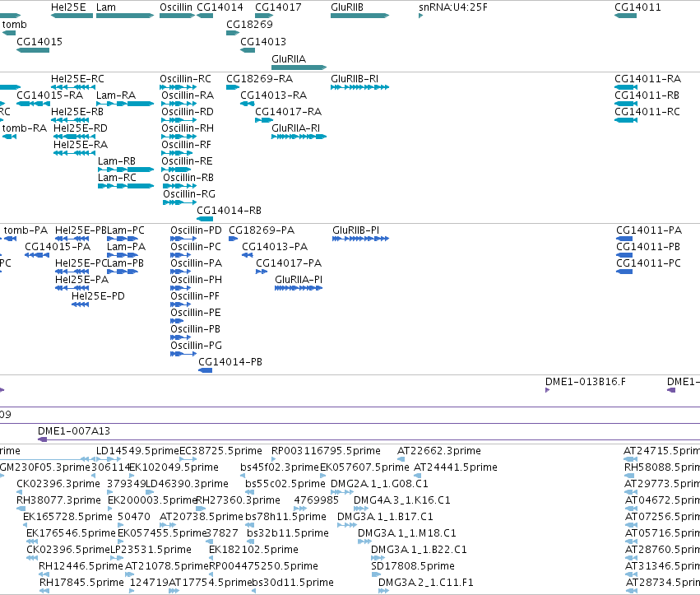Click feature 4769985
This screenshot has width=700, height=595.
(316, 500)
